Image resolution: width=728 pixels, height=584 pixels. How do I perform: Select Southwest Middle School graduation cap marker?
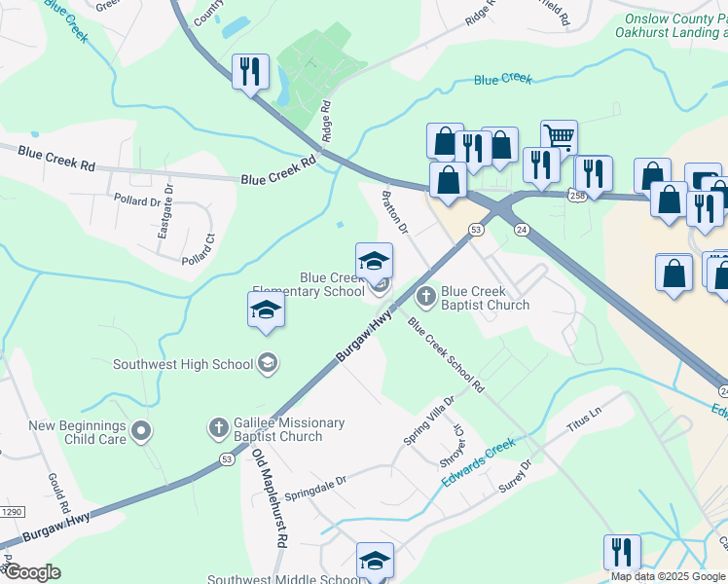[375, 561]
